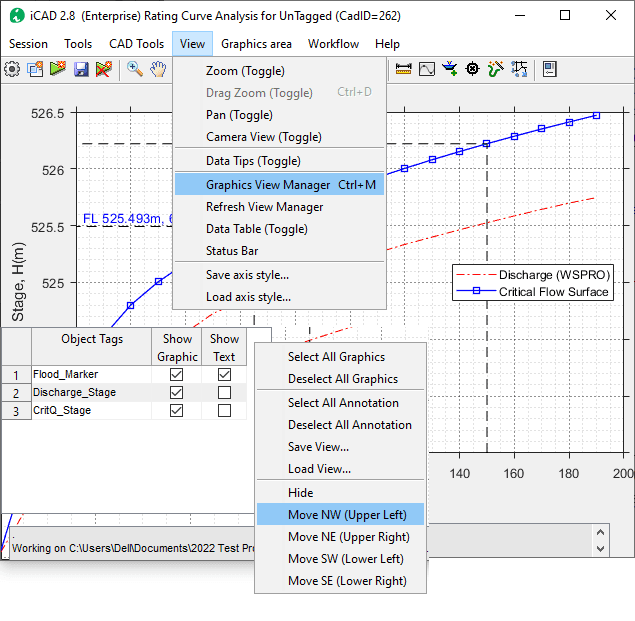This screenshot has width=635, height=621.
Task: Activate the hand pan tool
Action: 158,69
